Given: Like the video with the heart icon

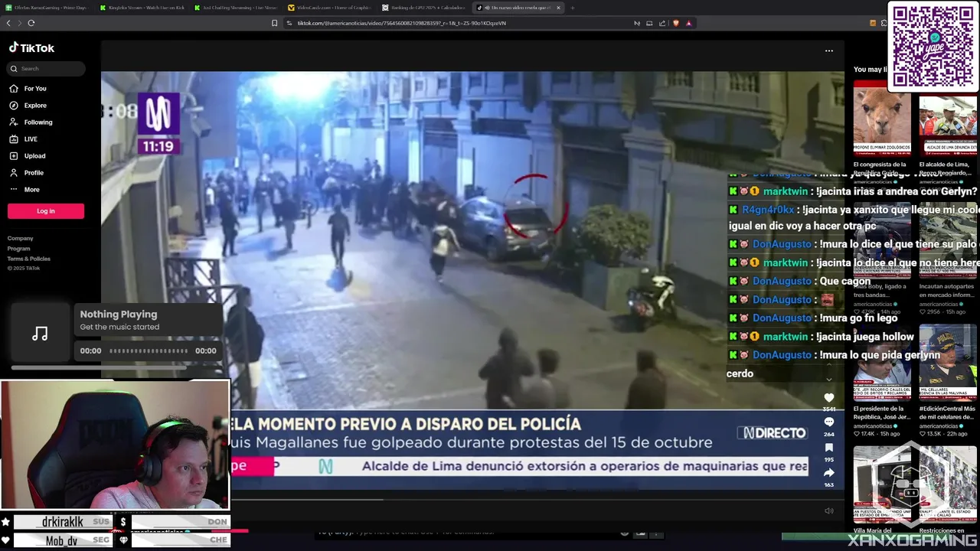Looking at the screenshot, I should coord(828,397).
